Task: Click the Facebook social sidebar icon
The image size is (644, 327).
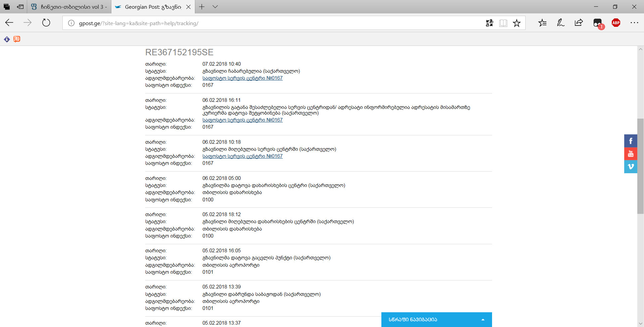Action: pos(631,141)
